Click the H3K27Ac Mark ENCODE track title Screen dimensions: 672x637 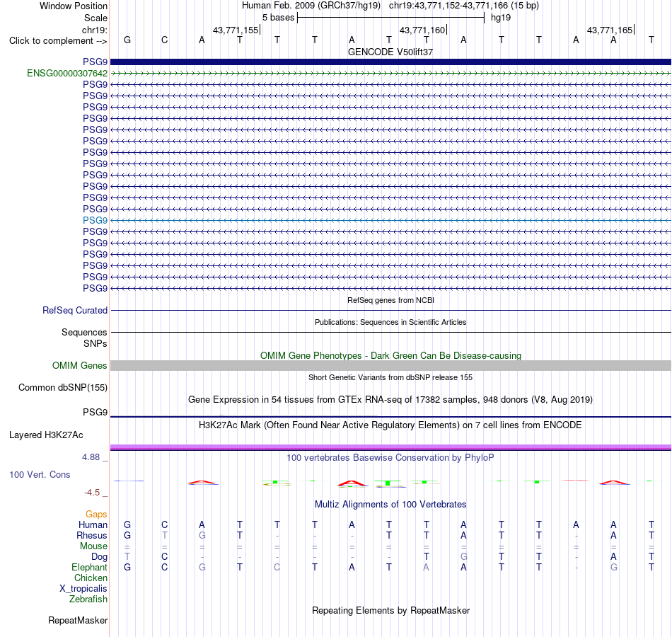coord(390,425)
